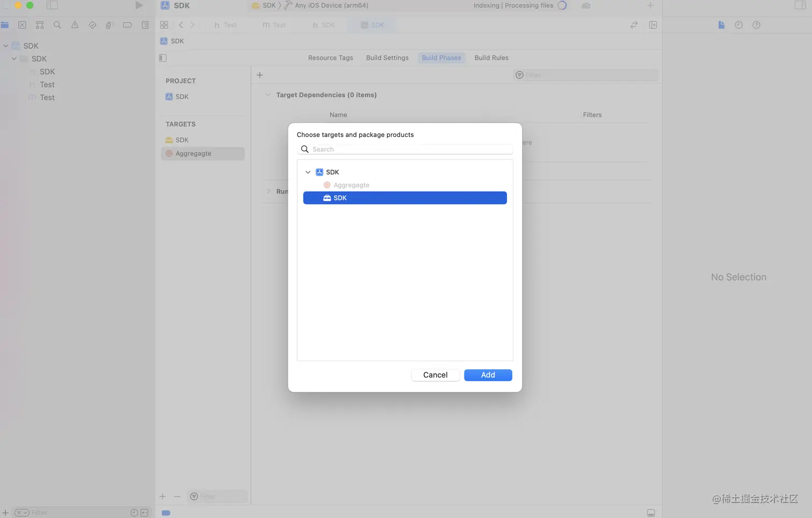Image resolution: width=812 pixels, height=518 pixels.
Task: Toggle recent files filter in navigator footer
Action: point(134,513)
